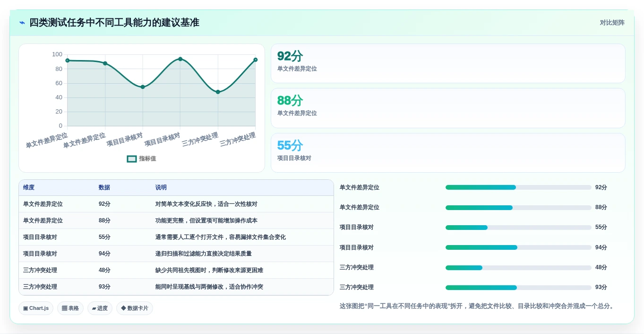Select the cell 能同时呈现基线与两侧修改，适合协作冲突

[x=209, y=287]
